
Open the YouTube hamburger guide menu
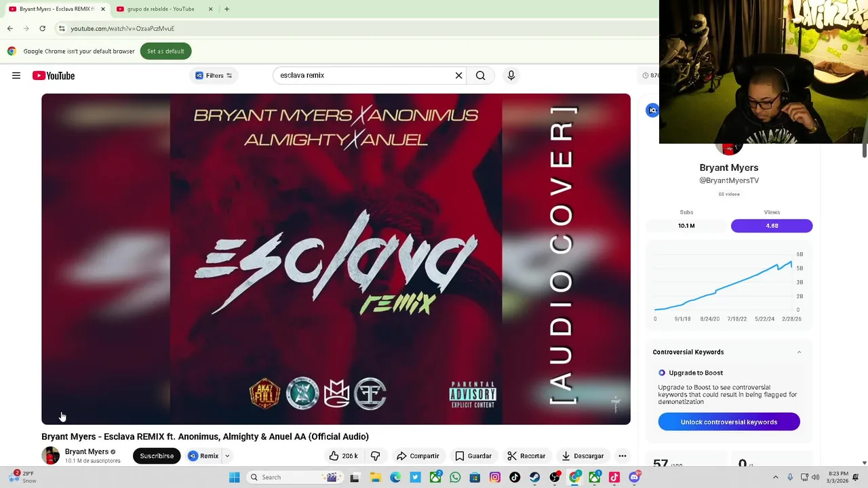16,75
